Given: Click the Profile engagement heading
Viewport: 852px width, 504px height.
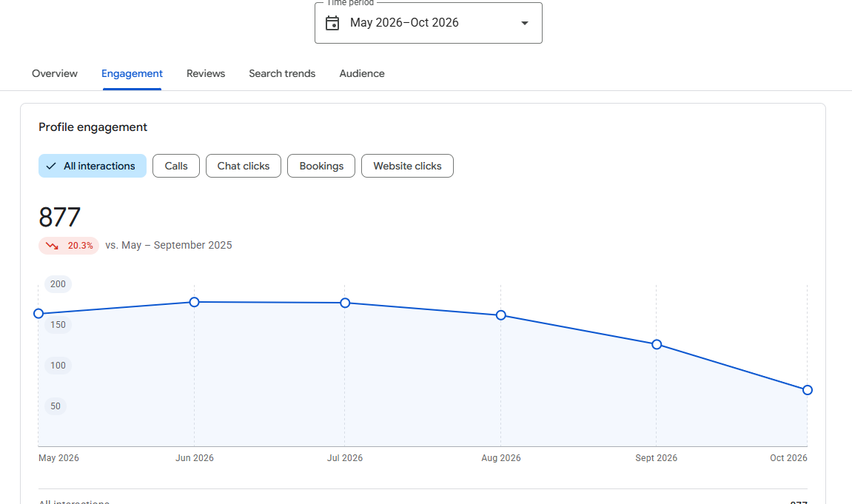Looking at the screenshot, I should (x=93, y=127).
